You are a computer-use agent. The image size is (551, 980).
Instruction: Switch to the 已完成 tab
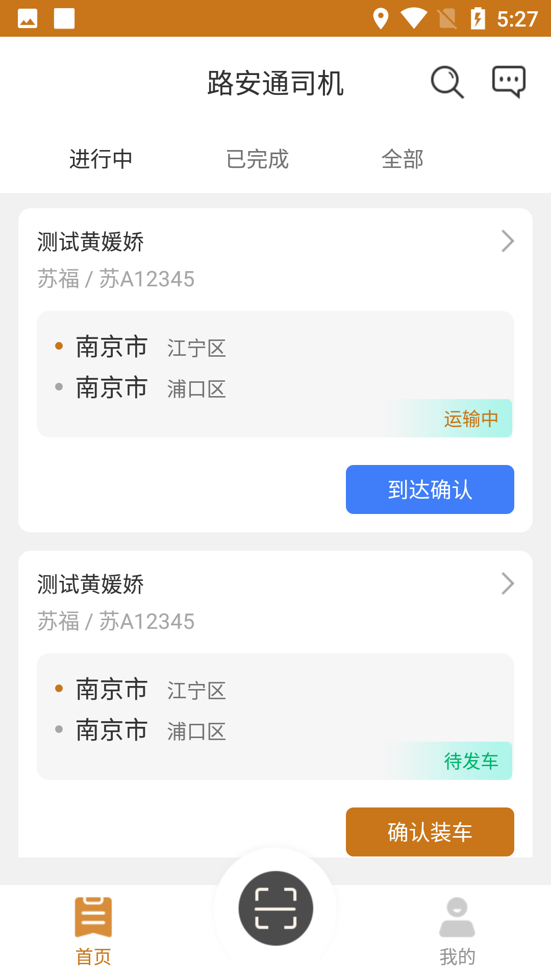[x=258, y=159]
